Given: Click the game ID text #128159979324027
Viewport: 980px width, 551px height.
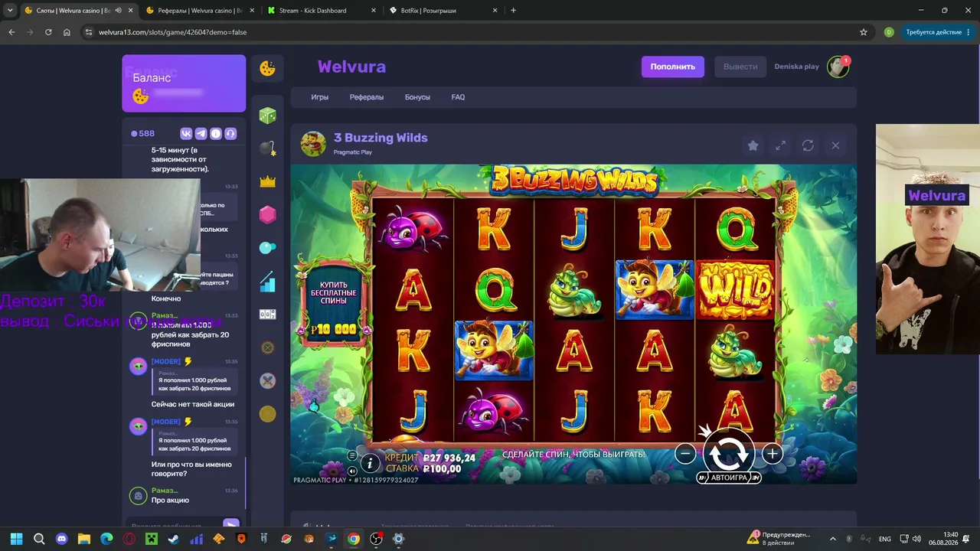Looking at the screenshot, I should pos(385,480).
